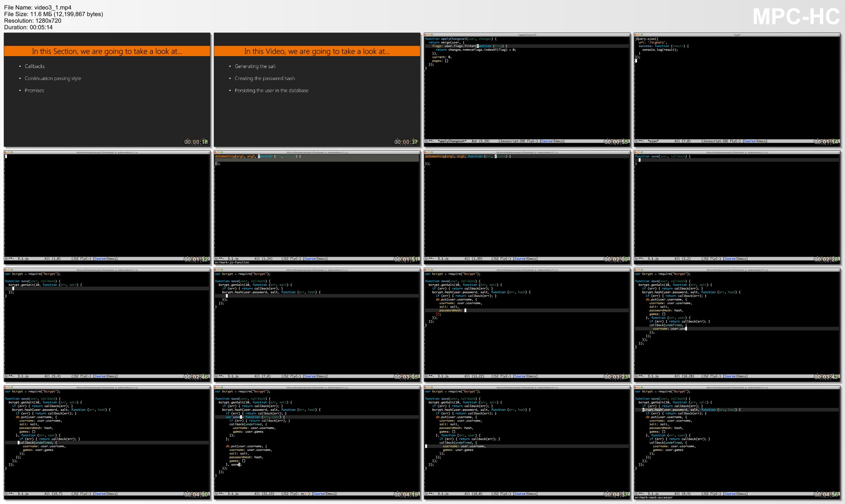Open the thumbnail stamped 00:00:37
This screenshot has height=504, width=845.
317,90
